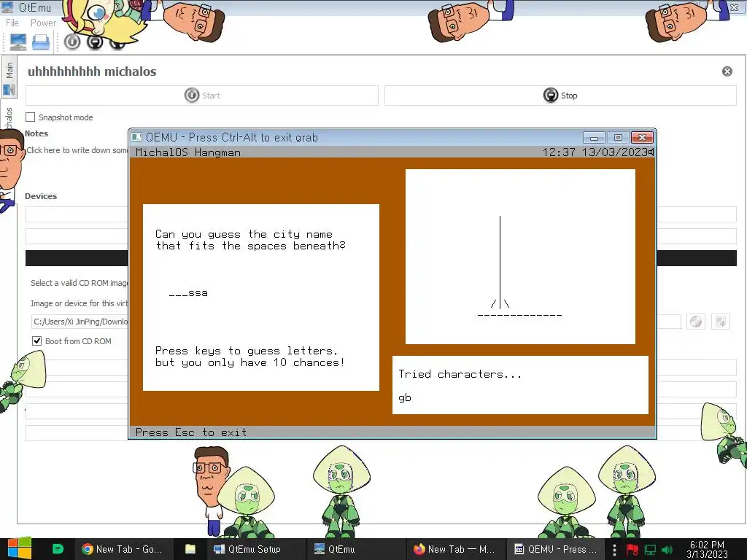Click the MichalOS speaker icon in top bar
Image resolution: width=747 pixels, height=560 pixels.
(x=651, y=152)
